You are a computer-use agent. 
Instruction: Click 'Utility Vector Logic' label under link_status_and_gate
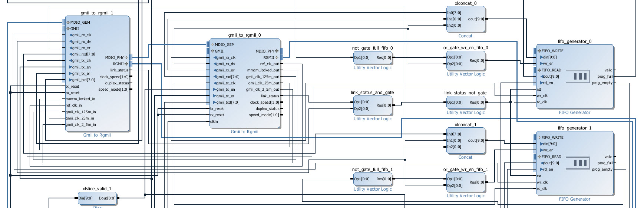point(373,119)
